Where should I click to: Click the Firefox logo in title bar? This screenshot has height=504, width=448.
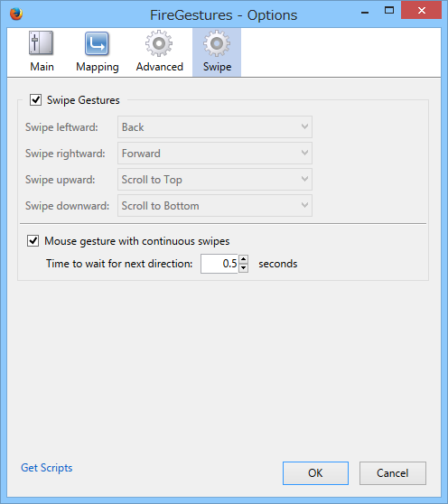(16, 14)
